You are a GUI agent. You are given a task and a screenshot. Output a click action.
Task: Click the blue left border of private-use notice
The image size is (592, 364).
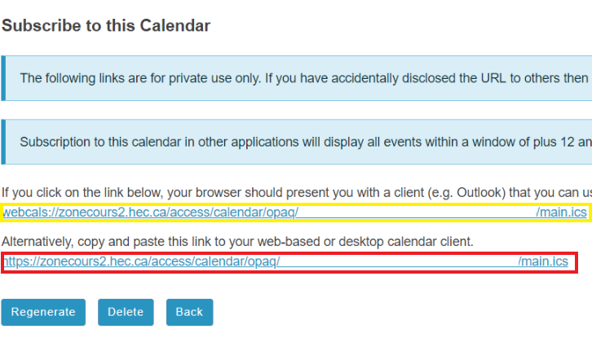tap(3, 78)
